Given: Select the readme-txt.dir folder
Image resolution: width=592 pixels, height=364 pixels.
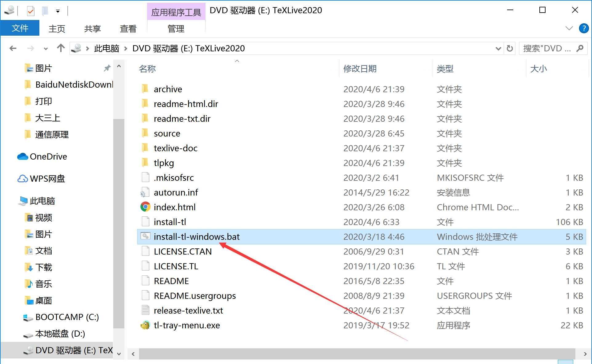Looking at the screenshot, I should [182, 119].
